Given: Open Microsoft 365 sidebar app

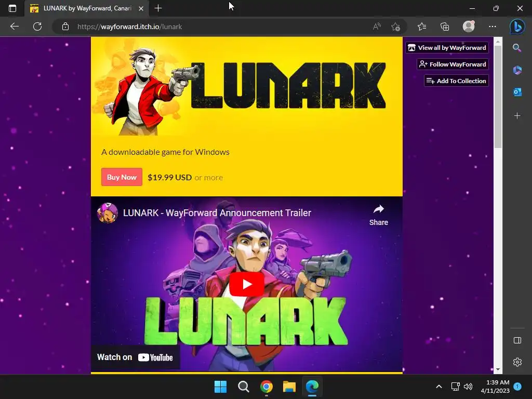Looking at the screenshot, I should [517, 70].
